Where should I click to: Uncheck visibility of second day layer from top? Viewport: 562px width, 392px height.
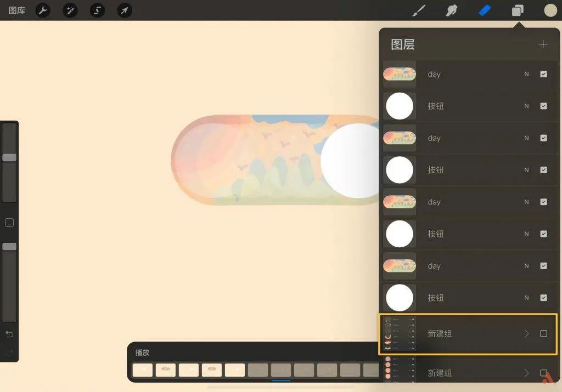pyautogui.click(x=543, y=138)
